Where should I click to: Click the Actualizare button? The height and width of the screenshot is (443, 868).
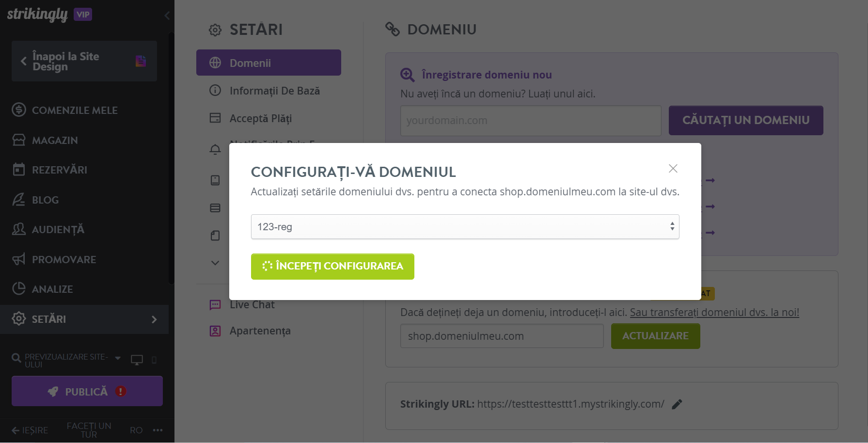tap(655, 336)
